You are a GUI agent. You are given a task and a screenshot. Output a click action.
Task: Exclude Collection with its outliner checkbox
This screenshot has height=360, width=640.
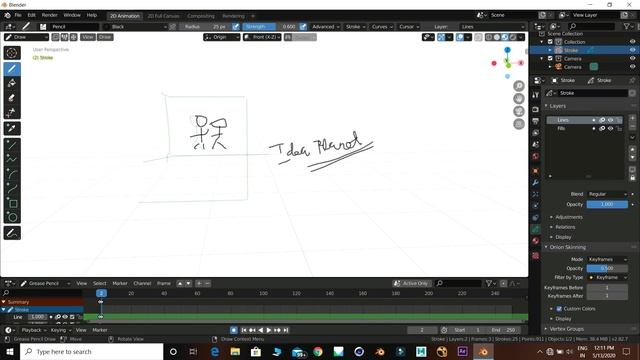[x=550, y=42]
